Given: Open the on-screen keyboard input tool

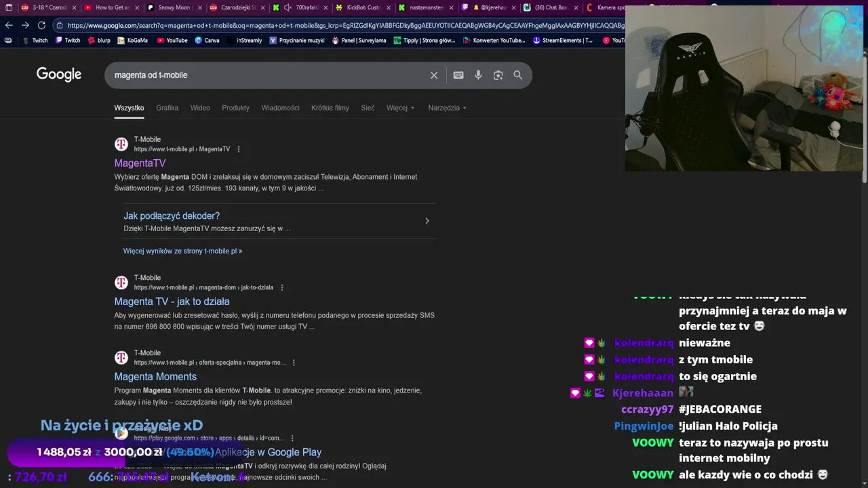Looking at the screenshot, I should pos(458,75).
